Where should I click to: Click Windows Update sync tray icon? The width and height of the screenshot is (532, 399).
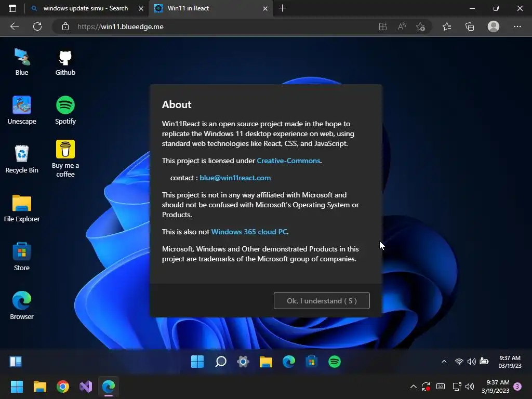click(x=426, y=387)
